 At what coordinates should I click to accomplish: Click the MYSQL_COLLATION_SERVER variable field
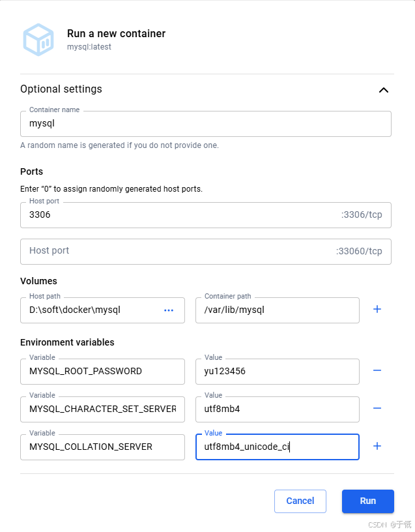(x=102, y=447)
